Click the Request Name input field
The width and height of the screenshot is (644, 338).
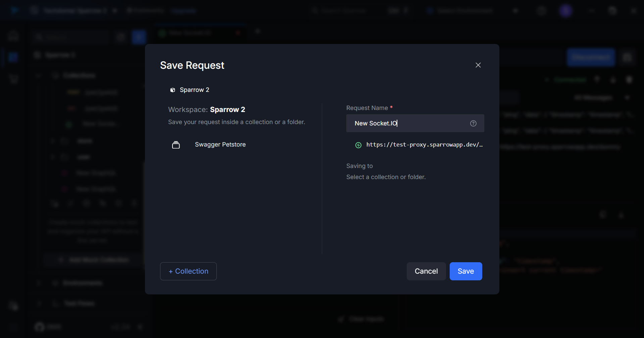(x=409, y=123)
